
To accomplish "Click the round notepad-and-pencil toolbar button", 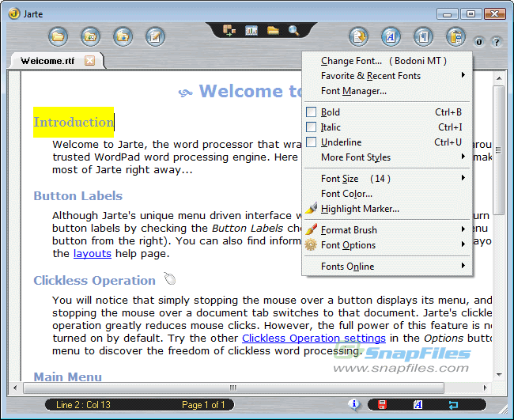I will (155, 36).
